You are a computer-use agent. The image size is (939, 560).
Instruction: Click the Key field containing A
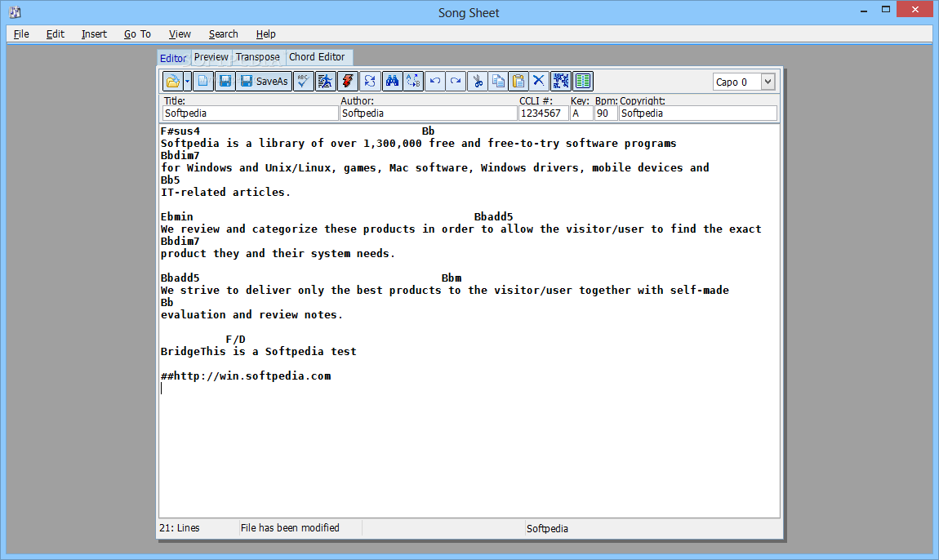pos(581,113)
